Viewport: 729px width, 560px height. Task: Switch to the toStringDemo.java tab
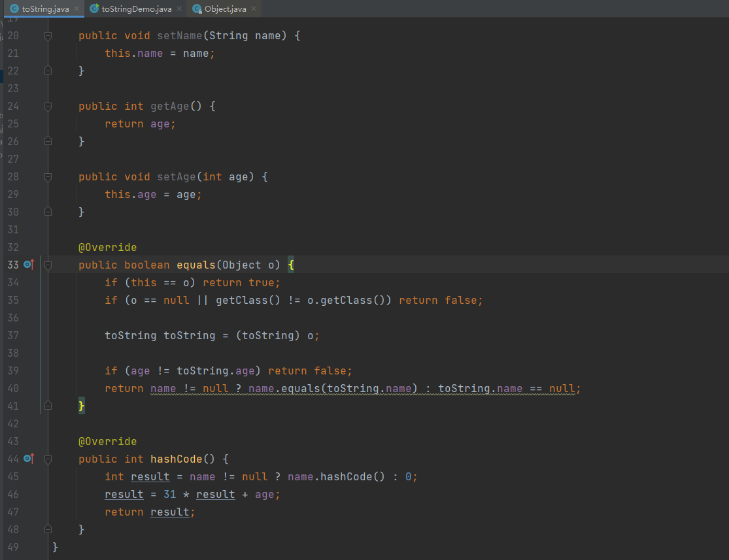(136, 8)
